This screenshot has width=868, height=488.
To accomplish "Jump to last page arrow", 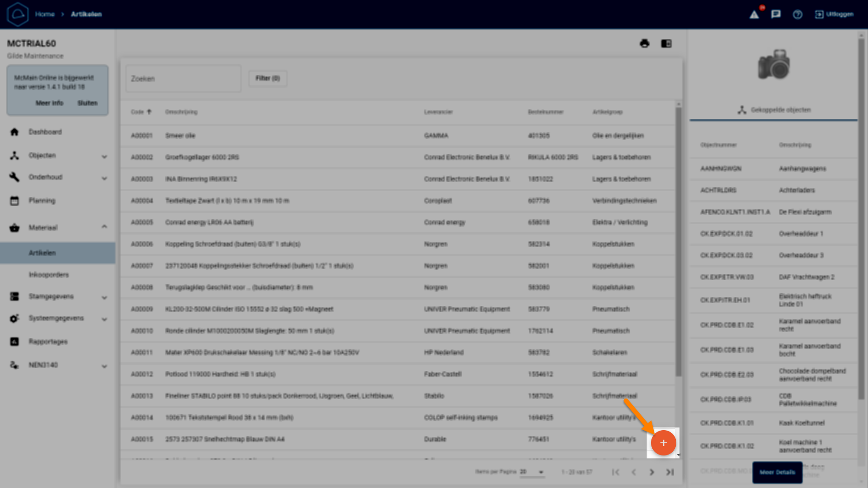I will (670, 472).
